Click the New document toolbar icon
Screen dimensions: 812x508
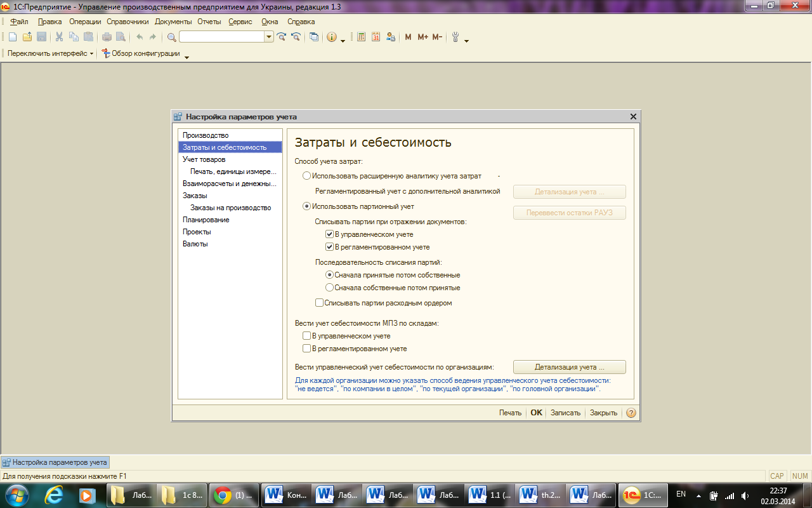pyautogui.click(x=13, y=37)
